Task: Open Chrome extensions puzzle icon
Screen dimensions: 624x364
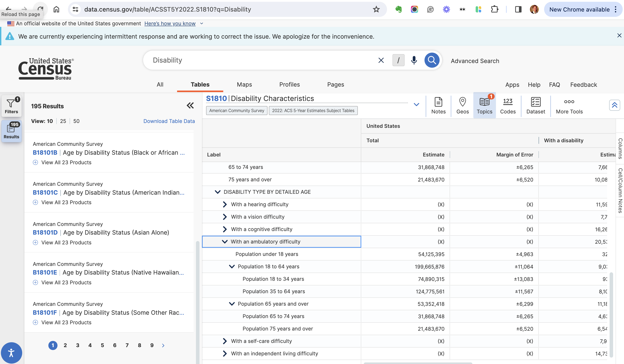Action: pos(494,9)
